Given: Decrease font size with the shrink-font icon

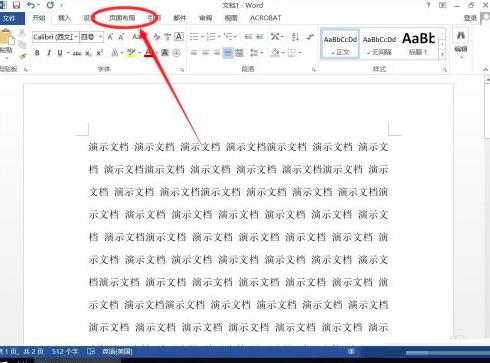Looking at the screenshot, I should 121,37.
